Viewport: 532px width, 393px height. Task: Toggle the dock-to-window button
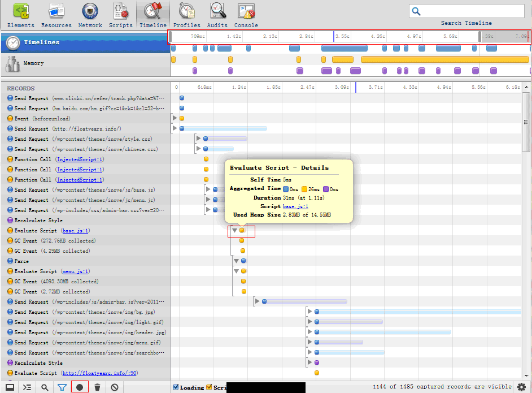pos(10,387)
